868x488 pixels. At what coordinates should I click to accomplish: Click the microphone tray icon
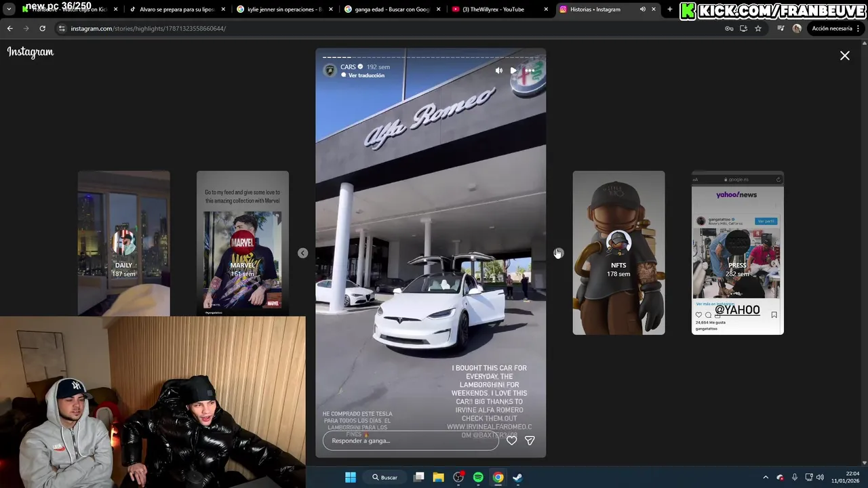click(795, 477)
